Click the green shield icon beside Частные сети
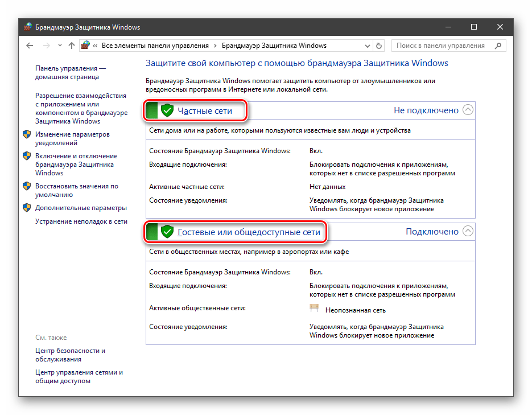 click(x=167, y=110)
